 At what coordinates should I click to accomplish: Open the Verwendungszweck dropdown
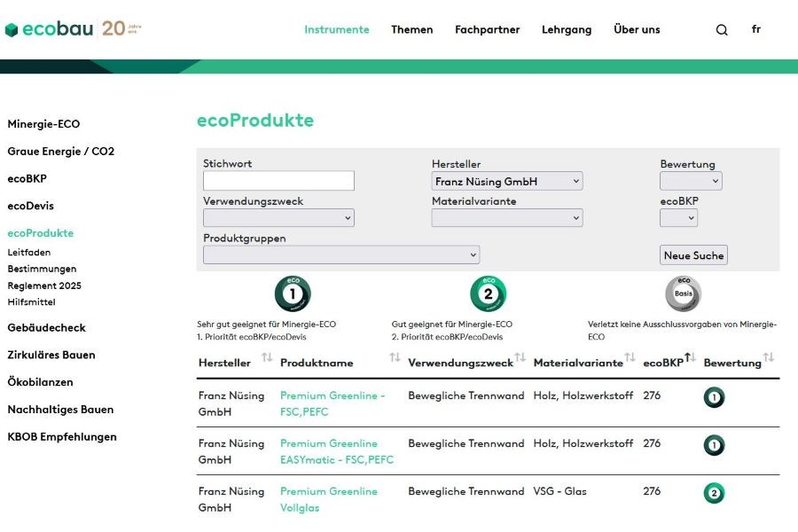[278, 218]
